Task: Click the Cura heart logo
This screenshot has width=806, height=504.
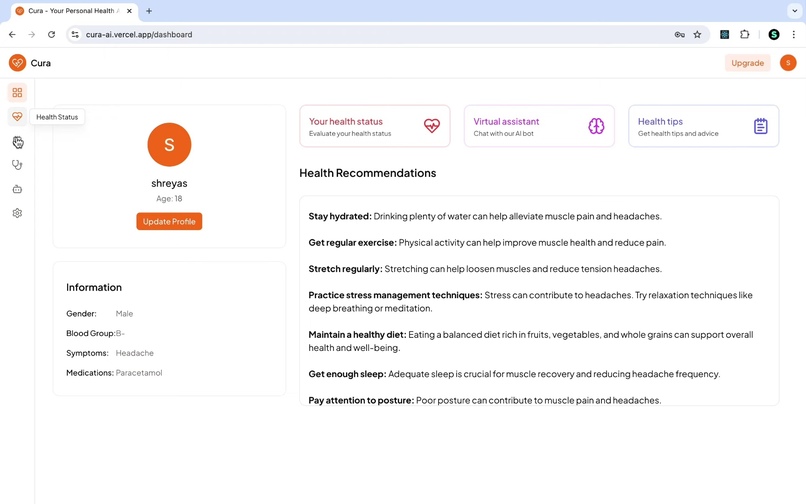Action: [17, 63]
